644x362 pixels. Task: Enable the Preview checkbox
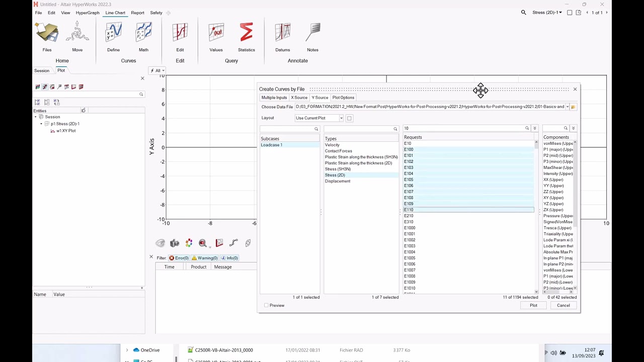click(x=266, y=305)
